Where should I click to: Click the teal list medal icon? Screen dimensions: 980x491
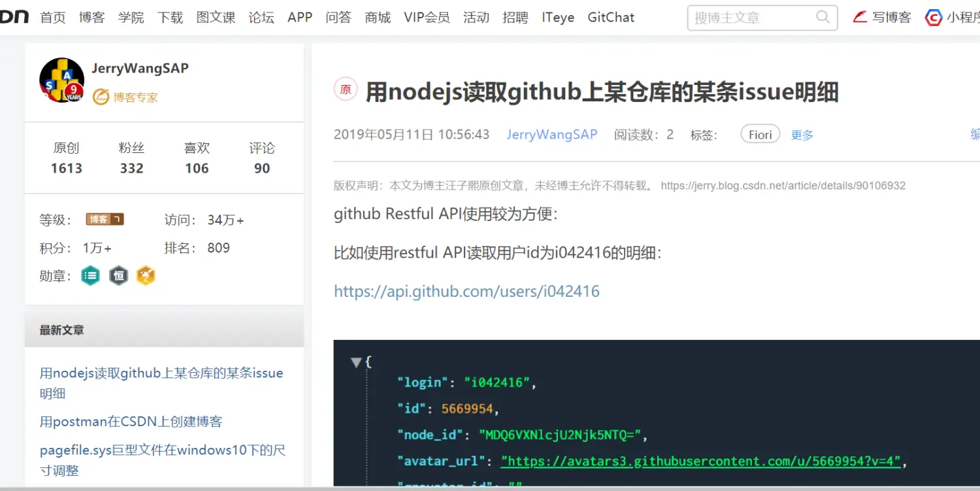click(90, 276)
